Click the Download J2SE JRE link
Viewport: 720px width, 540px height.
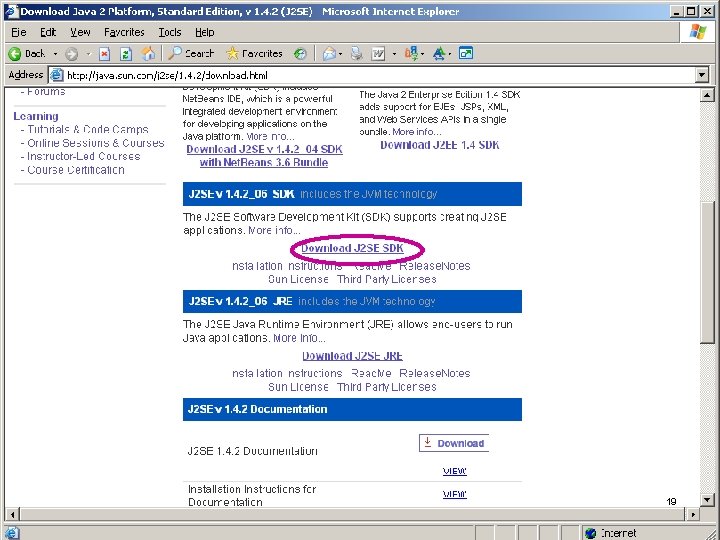click(x=352, y=356)
